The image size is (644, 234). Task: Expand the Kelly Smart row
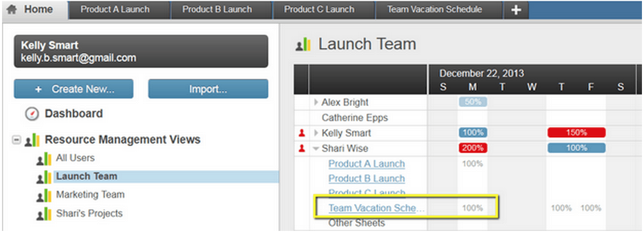(x=316, y=133)
